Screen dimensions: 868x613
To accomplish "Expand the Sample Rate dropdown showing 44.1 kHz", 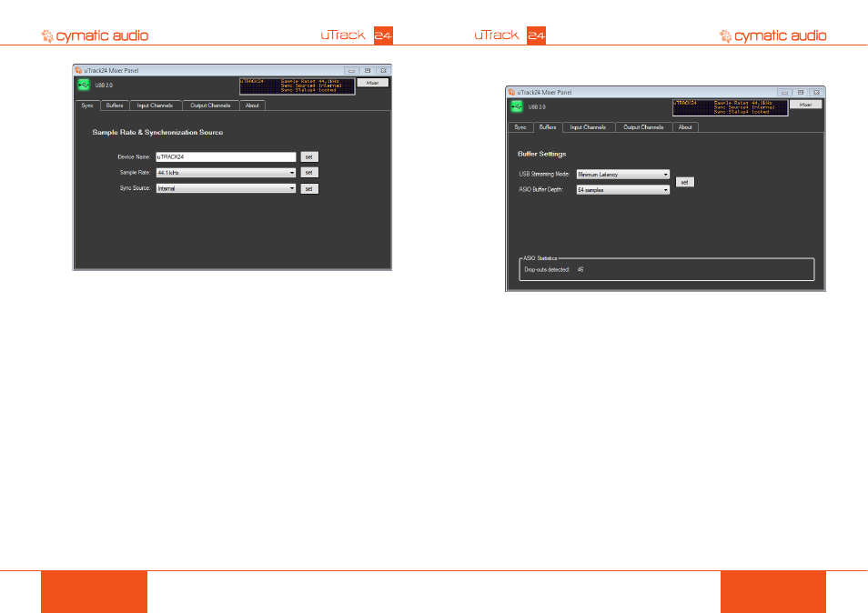I will 226,173.
